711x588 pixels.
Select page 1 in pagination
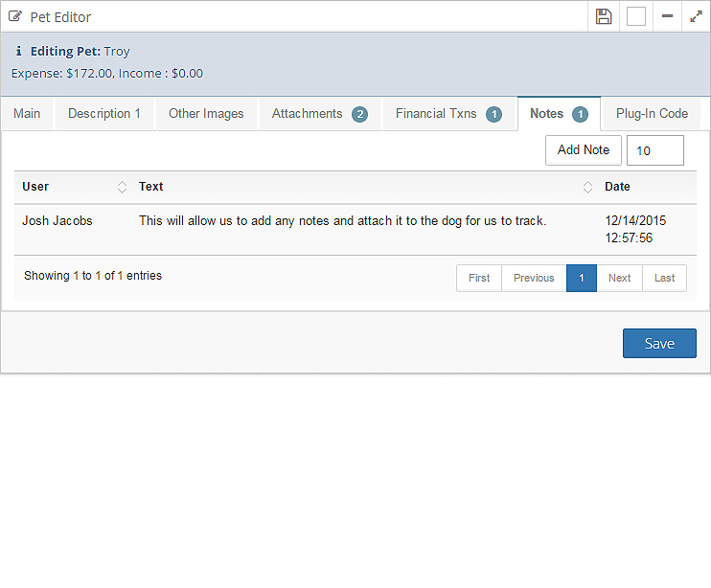coord(582,278)
